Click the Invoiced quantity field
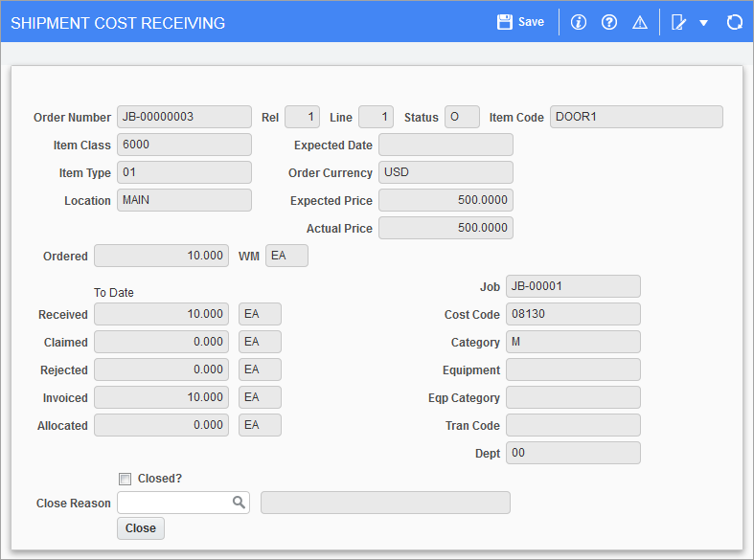The image size is (754, 560). (x=161, y=397)
